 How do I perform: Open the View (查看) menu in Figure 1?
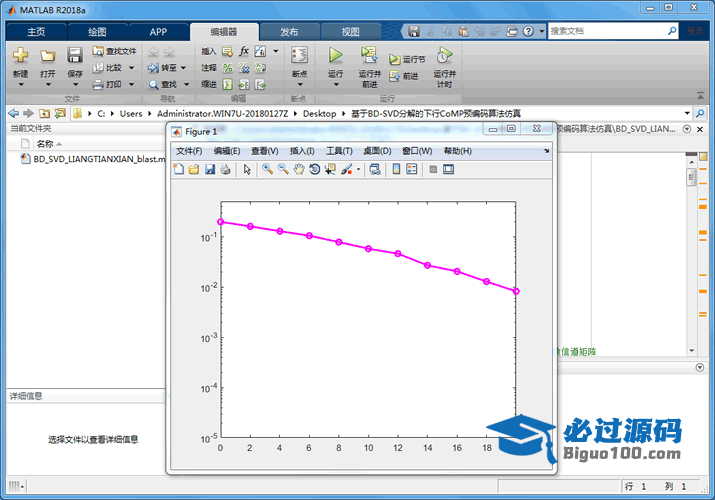(x=265, y=151)
